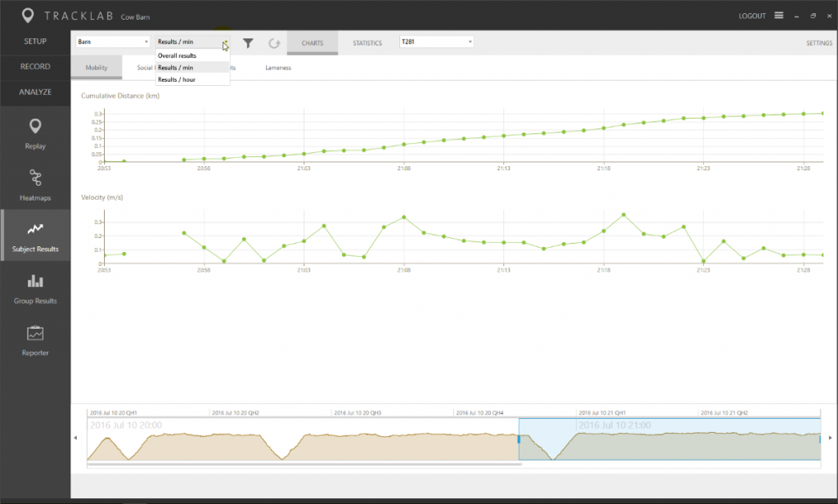Viewport: 838px width, 504px height.
Task: Toggle to the STATISTICS view
Action: point(366,43)
